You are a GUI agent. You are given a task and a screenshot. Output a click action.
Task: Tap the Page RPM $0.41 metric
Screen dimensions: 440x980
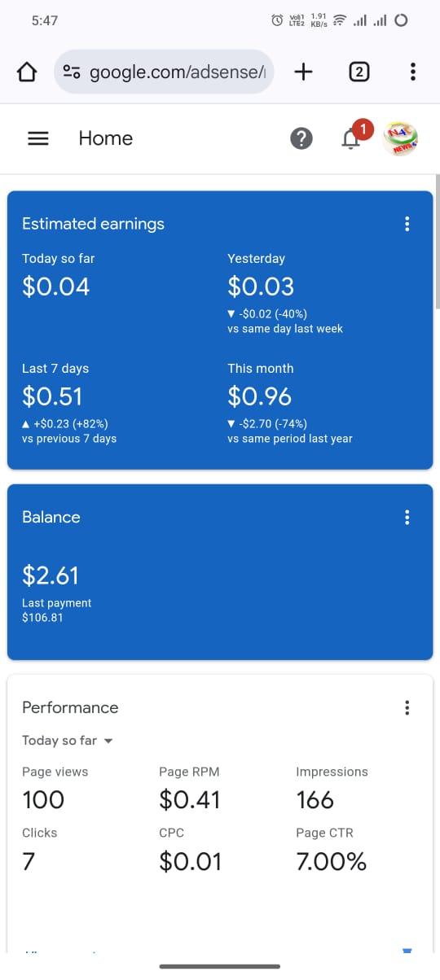tap(190, 788)
